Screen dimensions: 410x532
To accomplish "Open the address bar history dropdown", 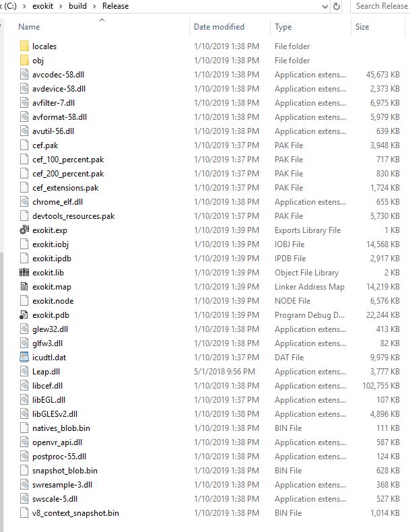I will pyautogui.click(x=325, y=6).
